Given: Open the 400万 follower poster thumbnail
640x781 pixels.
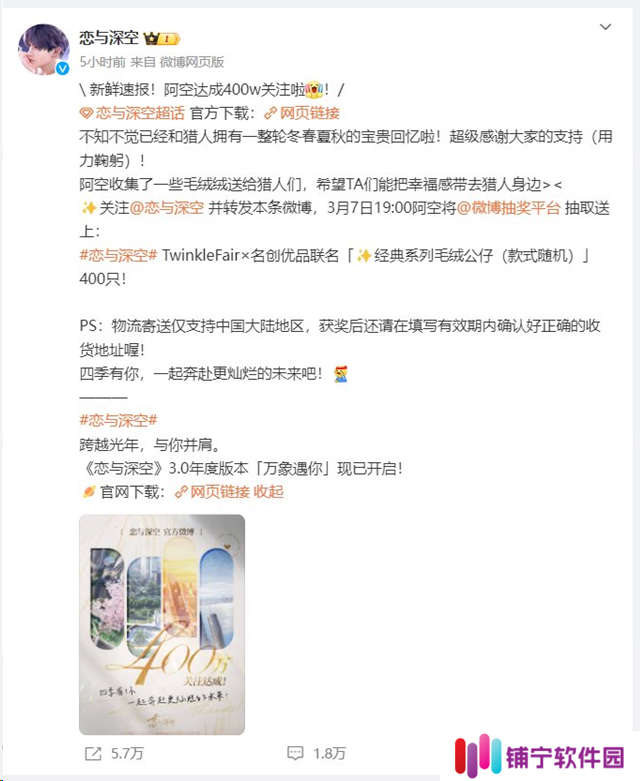Looking at the screenshot, I should (x=162, y=625).
